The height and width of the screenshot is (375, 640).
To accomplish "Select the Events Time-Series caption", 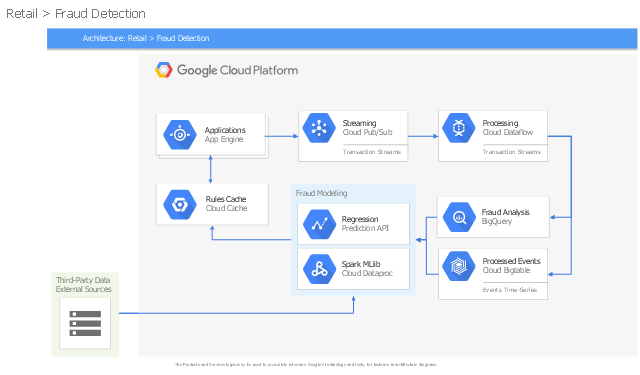I will [x=509, y=290].
